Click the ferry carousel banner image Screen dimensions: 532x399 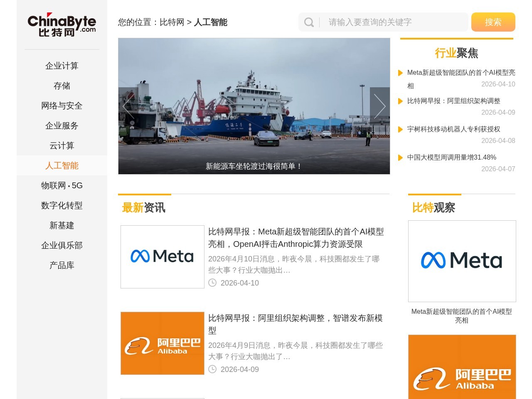(254, 106)
